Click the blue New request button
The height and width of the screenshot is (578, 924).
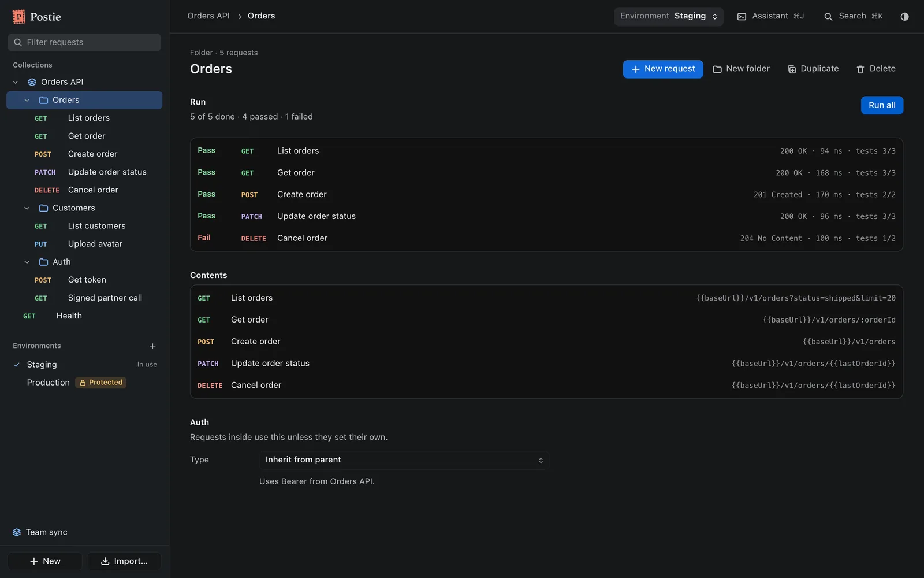click(x=663, y=69)
